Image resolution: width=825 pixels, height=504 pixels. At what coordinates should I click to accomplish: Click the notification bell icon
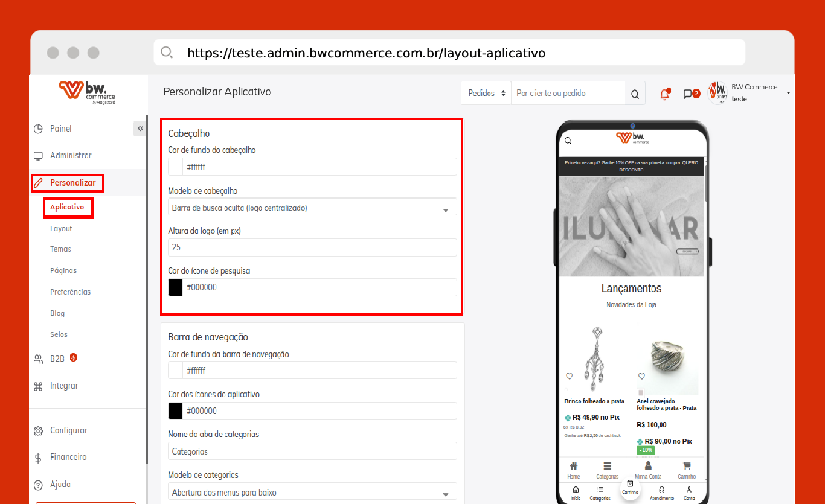665,94
